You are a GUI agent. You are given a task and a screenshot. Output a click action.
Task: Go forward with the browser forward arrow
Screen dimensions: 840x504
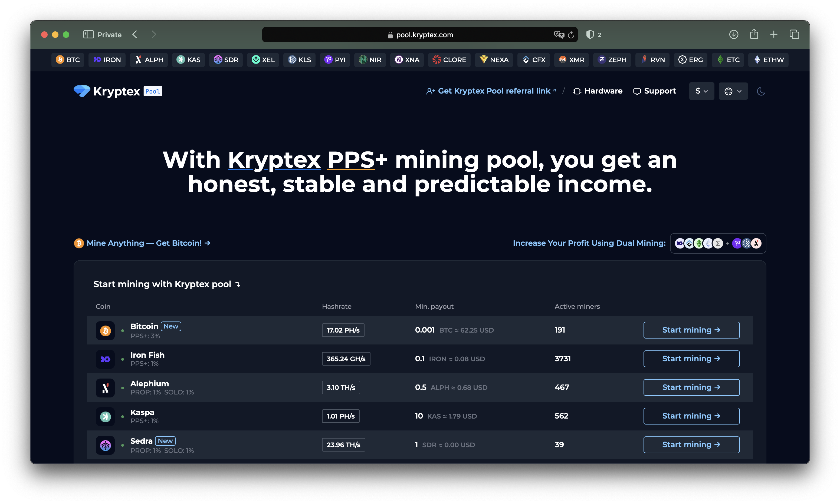point(154,35)
